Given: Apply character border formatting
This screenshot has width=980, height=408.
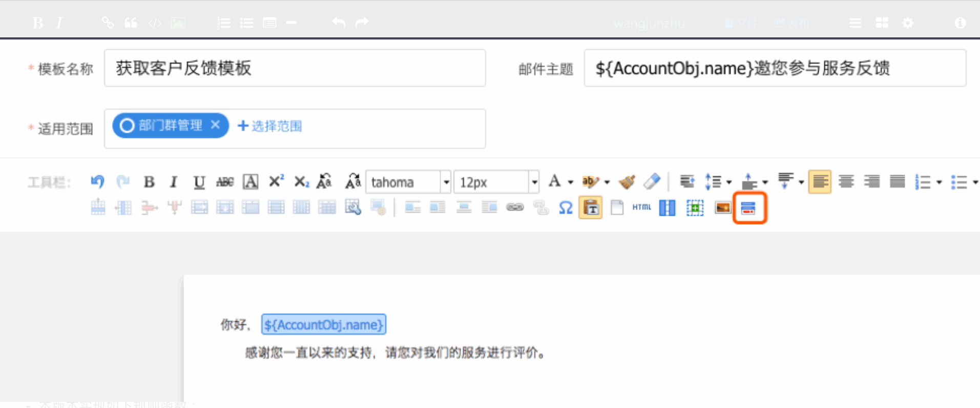Looking at the screenshot, I should click(x=250, y=181).
